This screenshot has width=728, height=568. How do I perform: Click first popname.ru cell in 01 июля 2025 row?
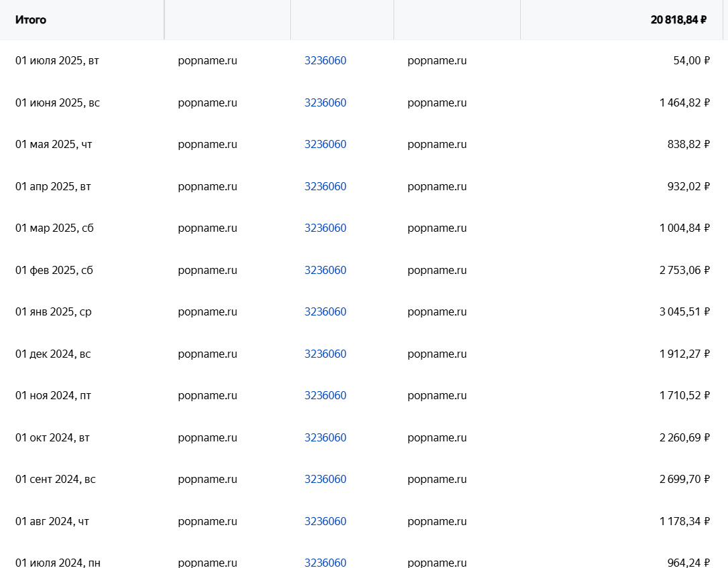(x=208, y=61)
